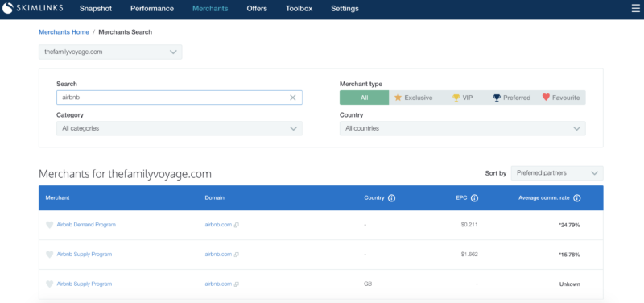Go to Snapshot tab
Viewport: 644px width, 303px height.
96,9
